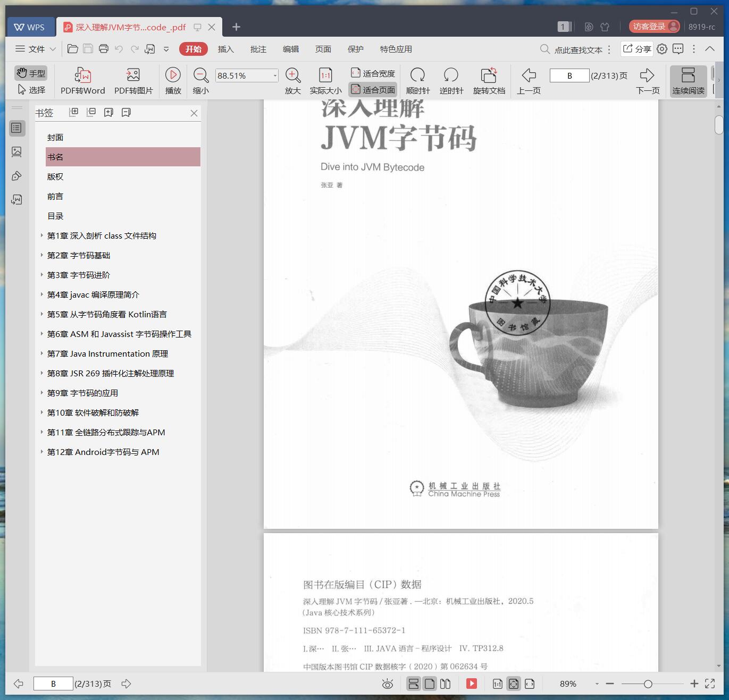Screen dimensions: 729x700
Task: Switch to 保护 ribbon tab
Action: [x=356, y=49]
